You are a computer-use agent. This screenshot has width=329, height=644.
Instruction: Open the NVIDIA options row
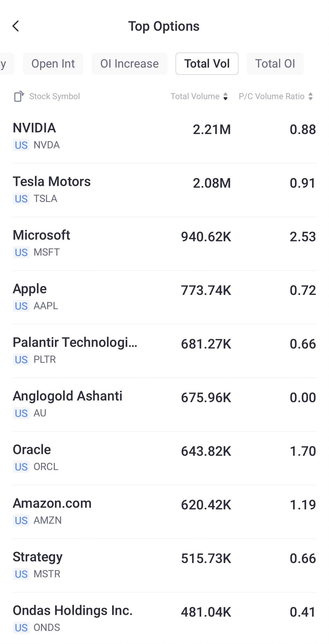[x=164, y=136]
